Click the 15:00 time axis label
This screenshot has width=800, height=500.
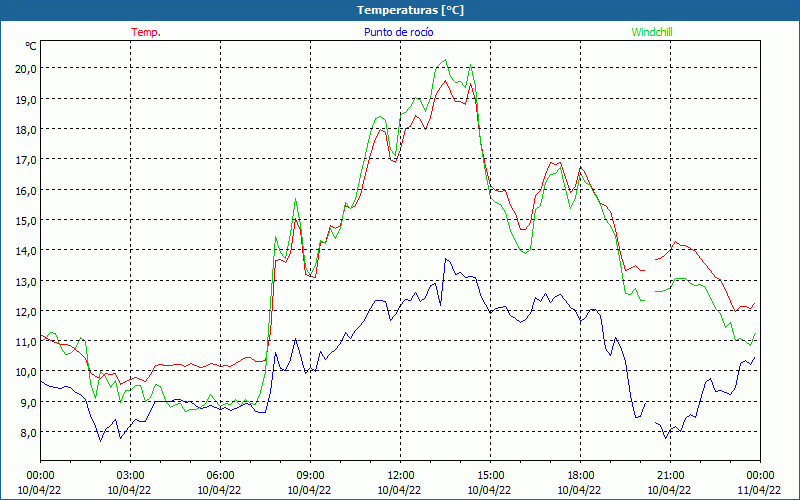coord(490,476)
